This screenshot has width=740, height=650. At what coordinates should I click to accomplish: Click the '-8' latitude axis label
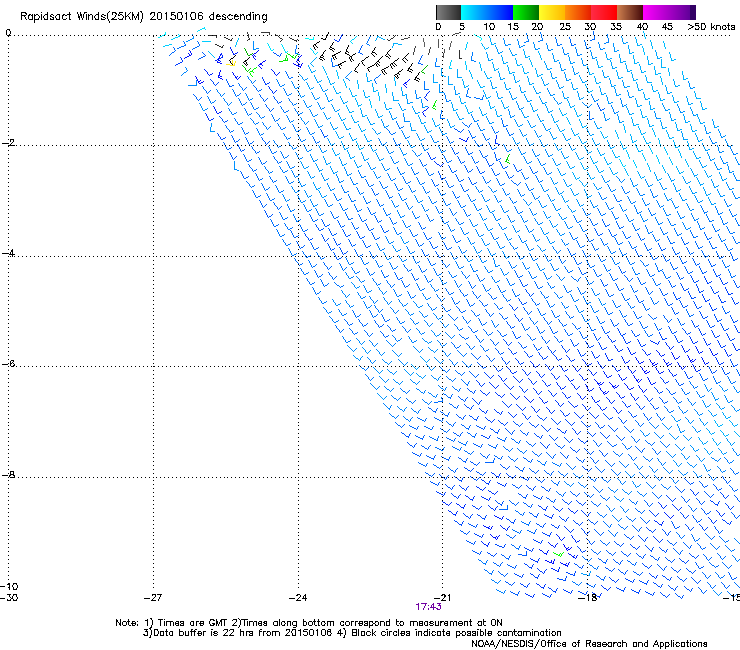pos(8,475)
